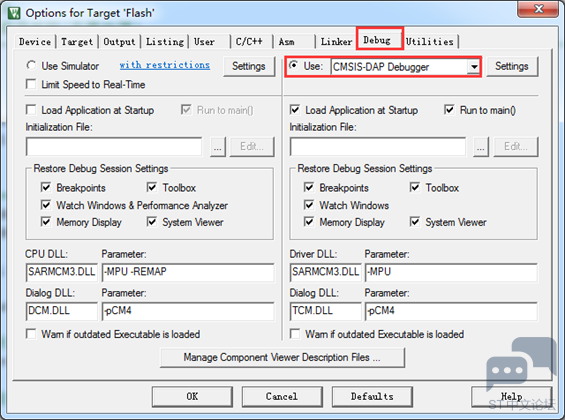Click Driver DLL -MPU parameter field

pos(451,272)
